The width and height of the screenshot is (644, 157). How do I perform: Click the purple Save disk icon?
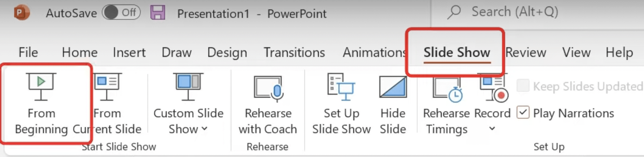click(x=158, y=13)
